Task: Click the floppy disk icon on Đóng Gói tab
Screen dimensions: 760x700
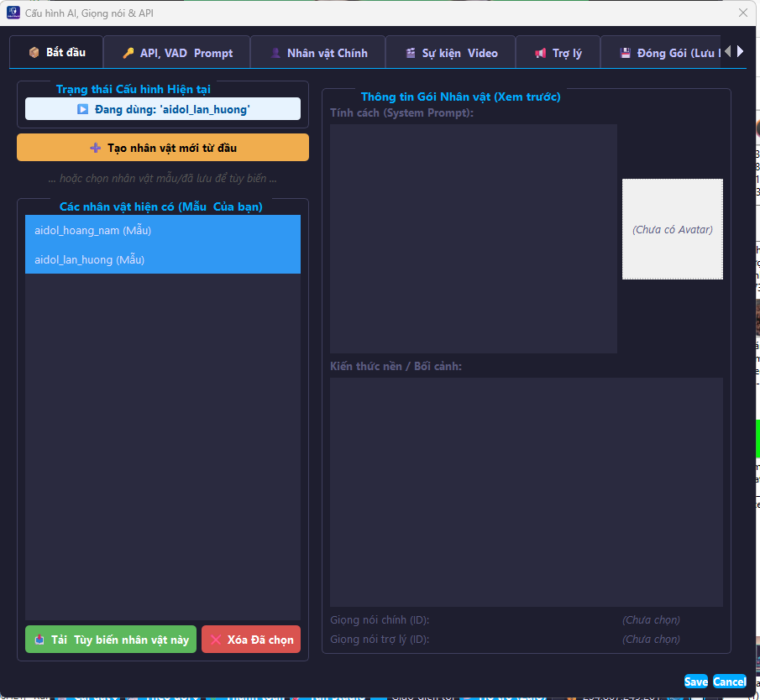Action: click(x=625, y=53)
